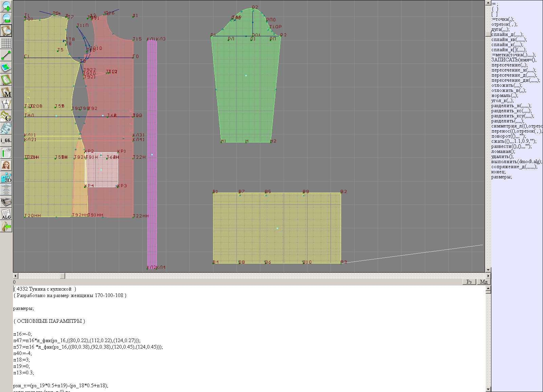Launch the 3D view icon
Image resolution: width=543 pixels, height=392 pixels.
tap(6, 178)
